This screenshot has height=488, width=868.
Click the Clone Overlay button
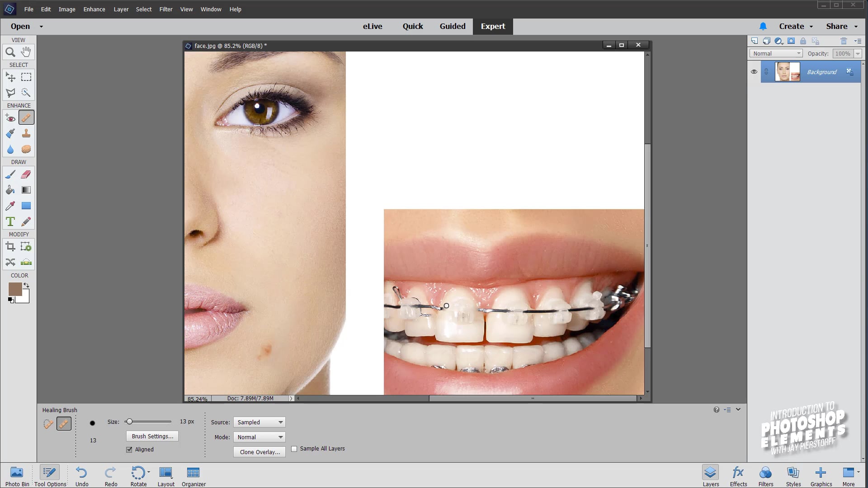pyautogui.click(x=259, y=452)
